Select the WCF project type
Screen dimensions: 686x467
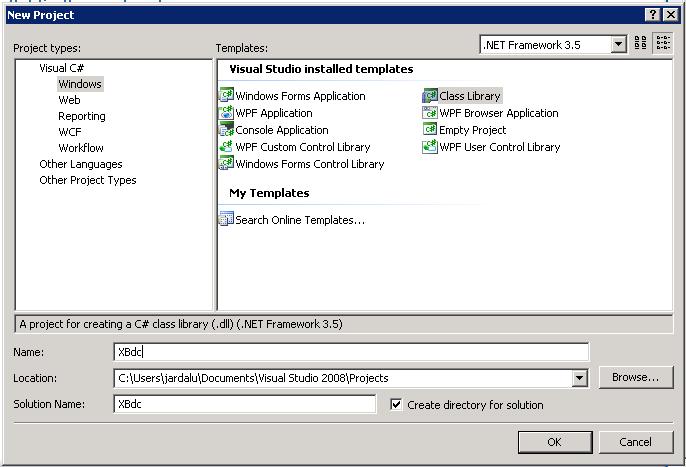70,132
